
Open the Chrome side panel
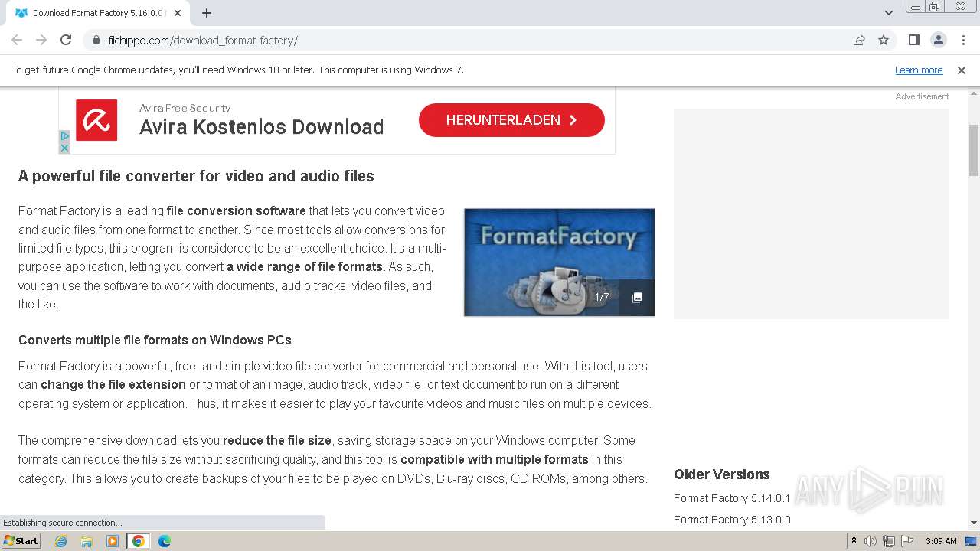[913, 40]
